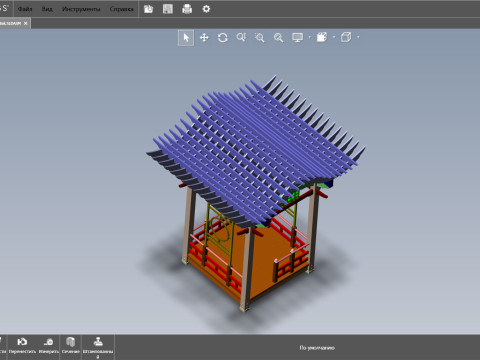The image size is (480, 360).
Task: Expand the clapperboard animation dropdown arrow
Action: coord(334,37)
